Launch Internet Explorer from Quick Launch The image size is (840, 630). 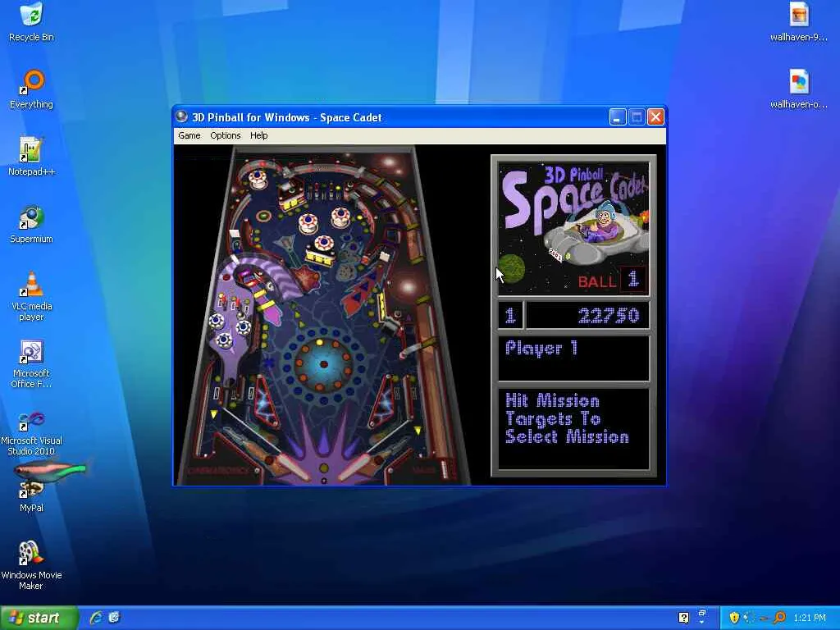tap(96, 618)
